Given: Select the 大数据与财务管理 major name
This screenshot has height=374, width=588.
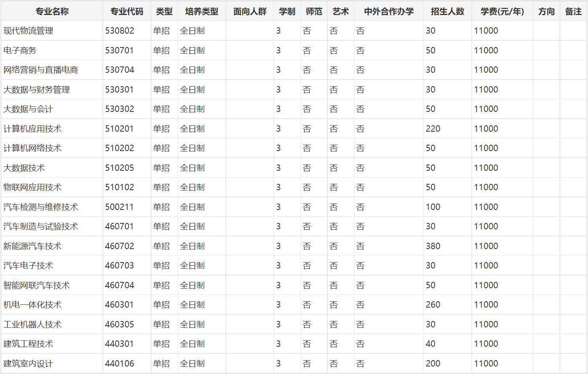Looking at the screenshot, I should pos(37,90).
